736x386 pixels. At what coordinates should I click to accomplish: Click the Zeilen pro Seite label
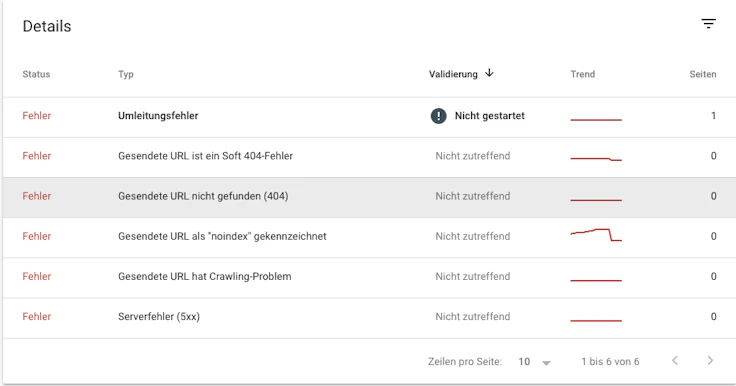click(465, 362)
